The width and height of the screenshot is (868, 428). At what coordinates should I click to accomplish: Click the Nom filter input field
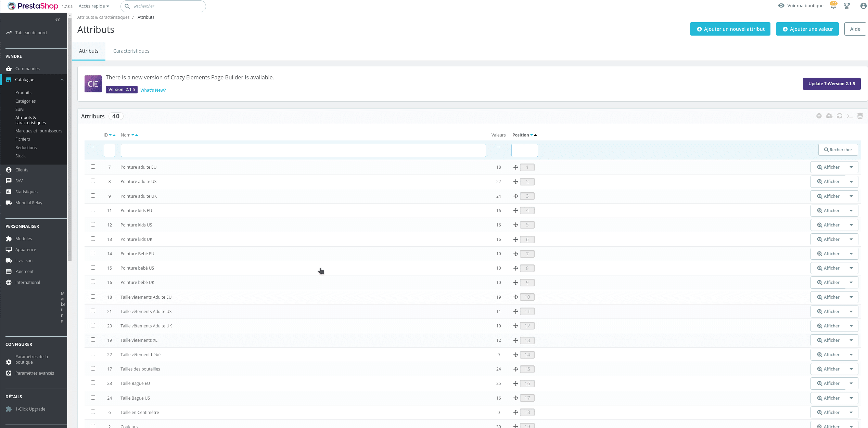(x=303, y=151)
